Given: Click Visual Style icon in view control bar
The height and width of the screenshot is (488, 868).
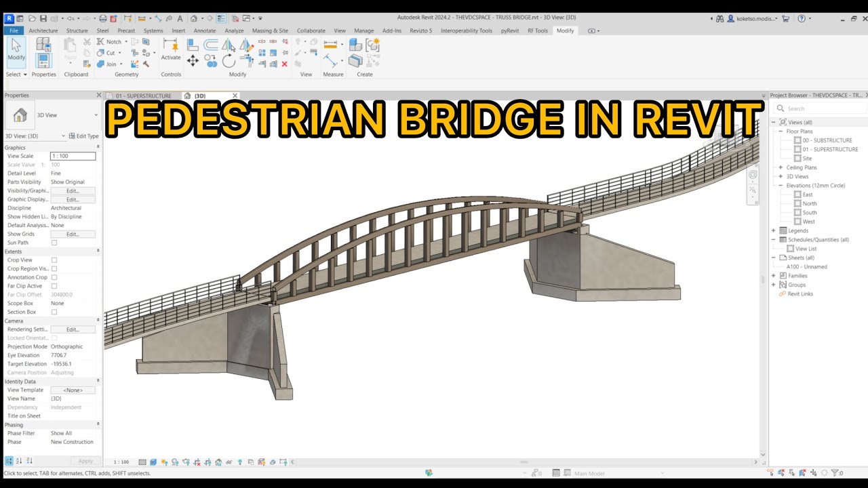Looking at the screenshot, I should (x=153, y=462).
